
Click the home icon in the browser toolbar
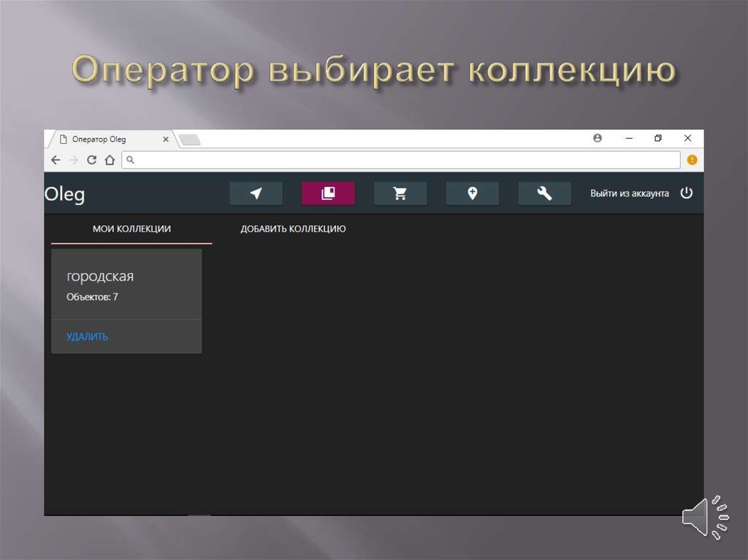click(x=108, y=159)
